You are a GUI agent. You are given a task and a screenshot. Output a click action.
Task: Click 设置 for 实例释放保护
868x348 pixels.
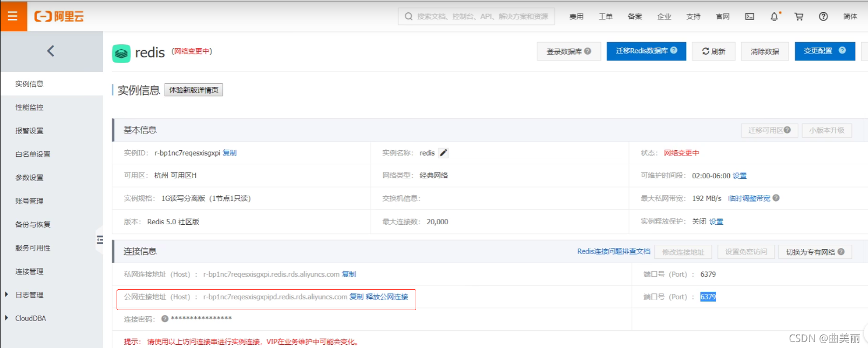(716, 222)
